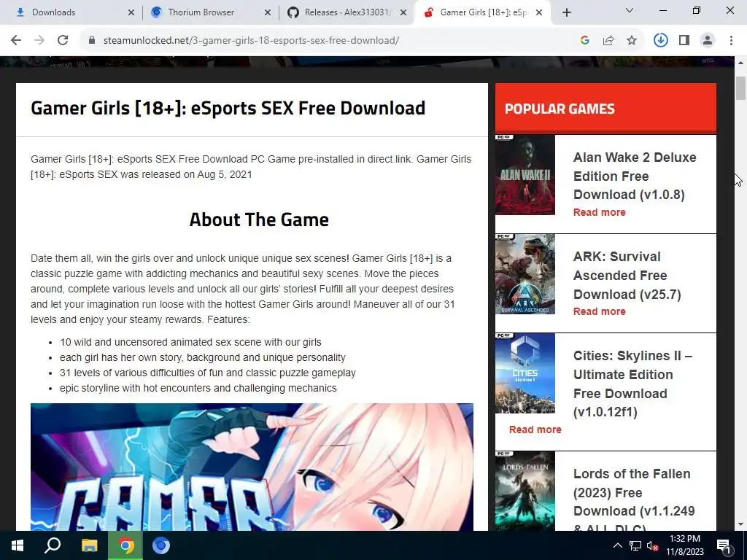Open the taskbar clock and date
This screenshot has height=560, width=747.
click(684, 545)
